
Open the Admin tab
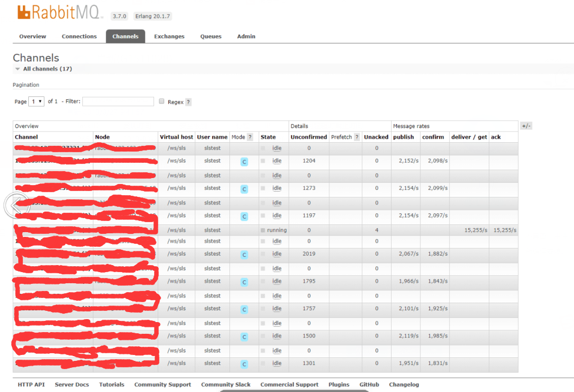246,36
